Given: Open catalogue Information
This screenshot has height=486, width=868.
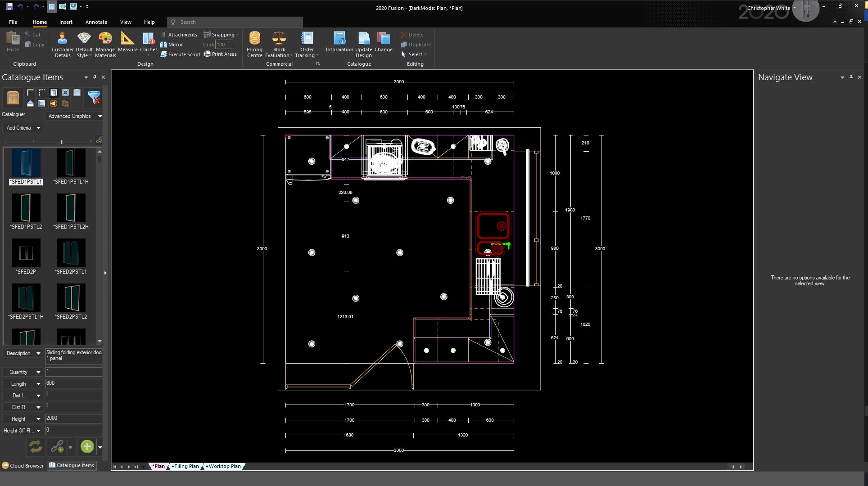Looking at the screenshot, I should (339, 42).
